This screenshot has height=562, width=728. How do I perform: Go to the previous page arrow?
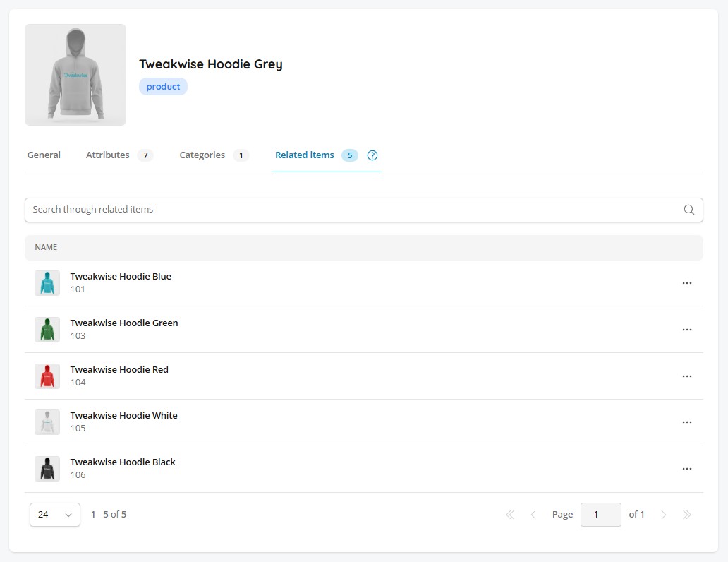(533, 515)
